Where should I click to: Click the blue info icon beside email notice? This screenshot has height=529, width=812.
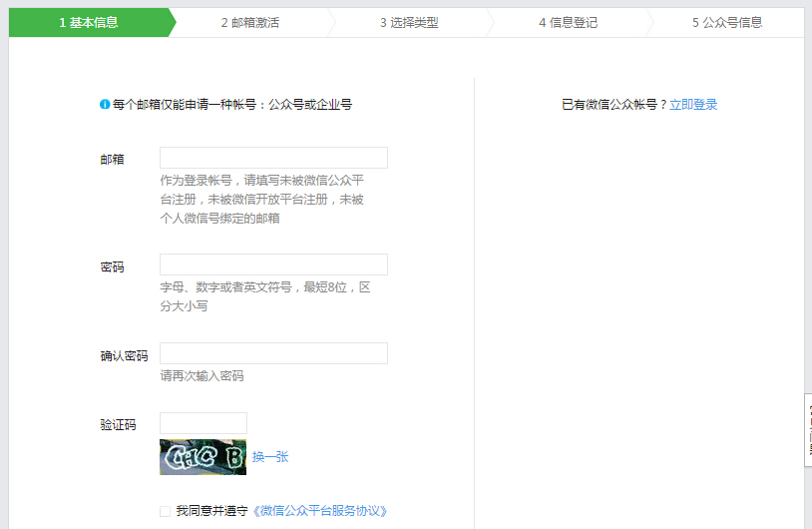click(105, 104)
